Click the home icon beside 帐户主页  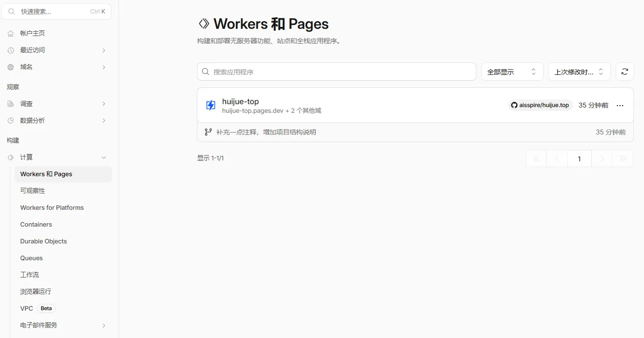11,34
